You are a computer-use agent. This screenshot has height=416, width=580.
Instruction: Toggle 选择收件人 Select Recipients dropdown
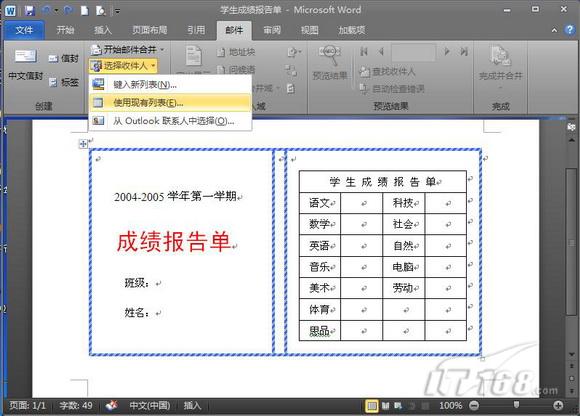click(124, 66)
